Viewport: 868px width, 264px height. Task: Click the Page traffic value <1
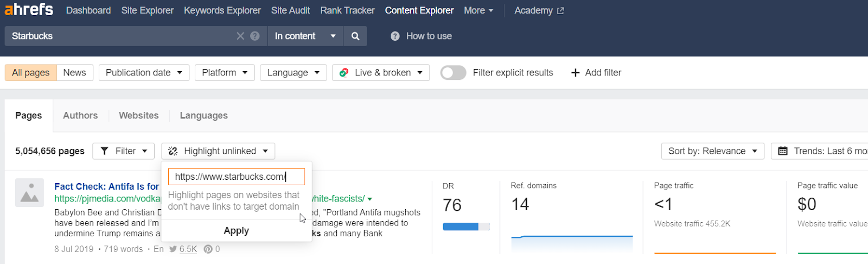[663, 204]
